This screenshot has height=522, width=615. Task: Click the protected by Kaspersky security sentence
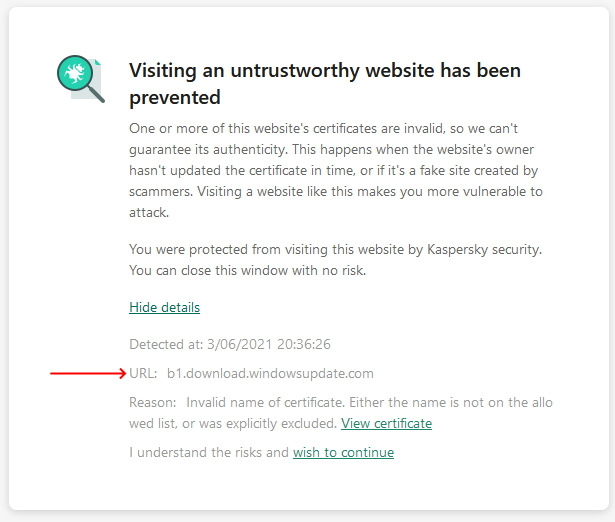pyautogui.click(x=335, y=248)
